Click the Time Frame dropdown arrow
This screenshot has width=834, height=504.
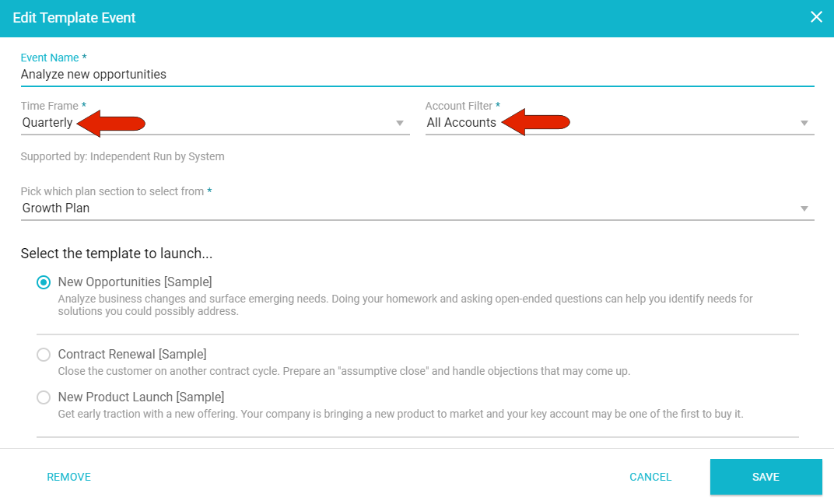(x=400, y=123)
